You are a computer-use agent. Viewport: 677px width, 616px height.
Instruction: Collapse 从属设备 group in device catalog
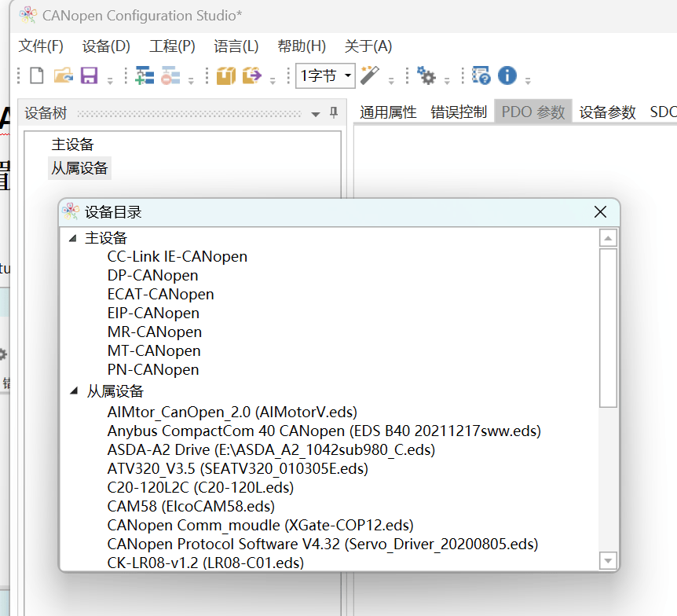pos(74,391)
